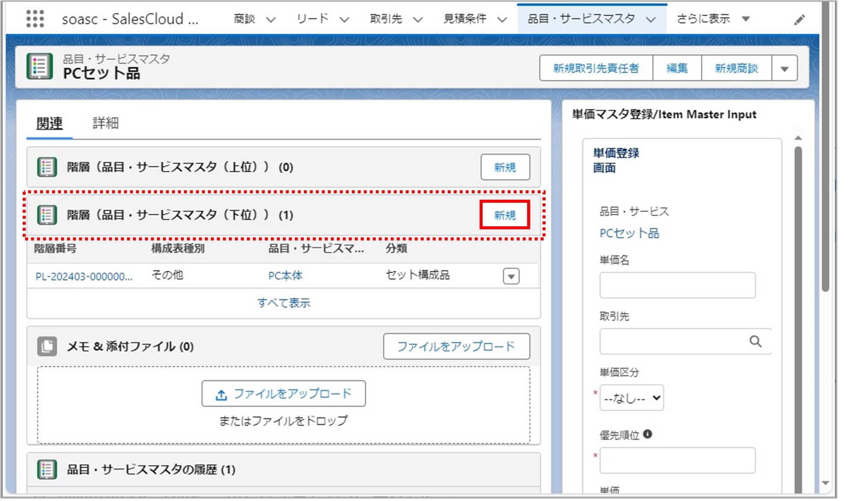Open the PC本体 record link
Screen dimensions: 868x501
click(x=285, y=276)
